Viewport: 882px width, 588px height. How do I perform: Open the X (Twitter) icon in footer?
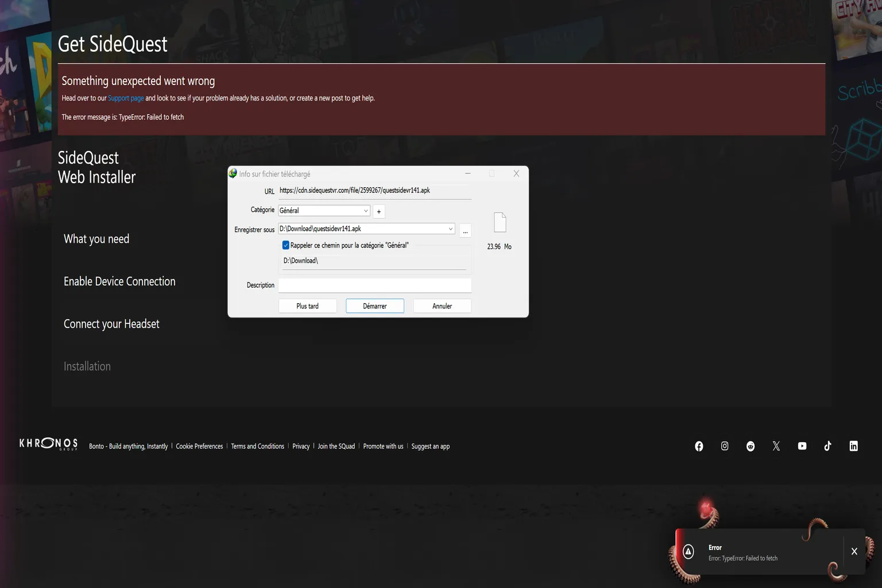tap(776, 446)
